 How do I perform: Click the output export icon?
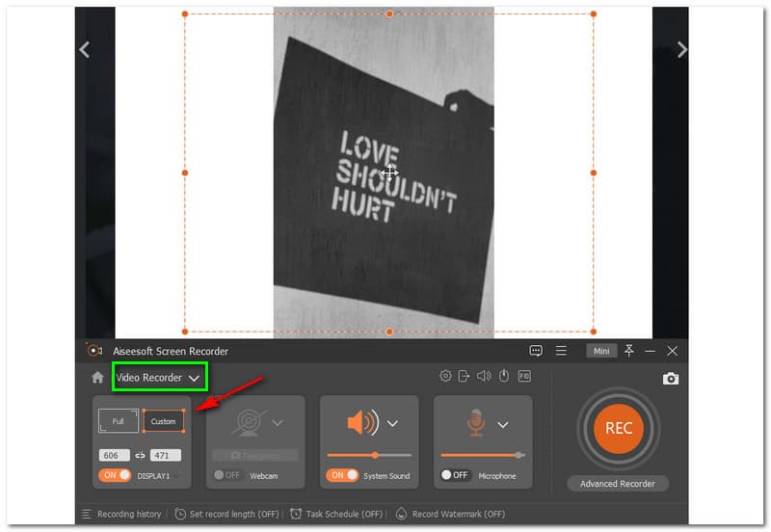[x=465, y=377]
